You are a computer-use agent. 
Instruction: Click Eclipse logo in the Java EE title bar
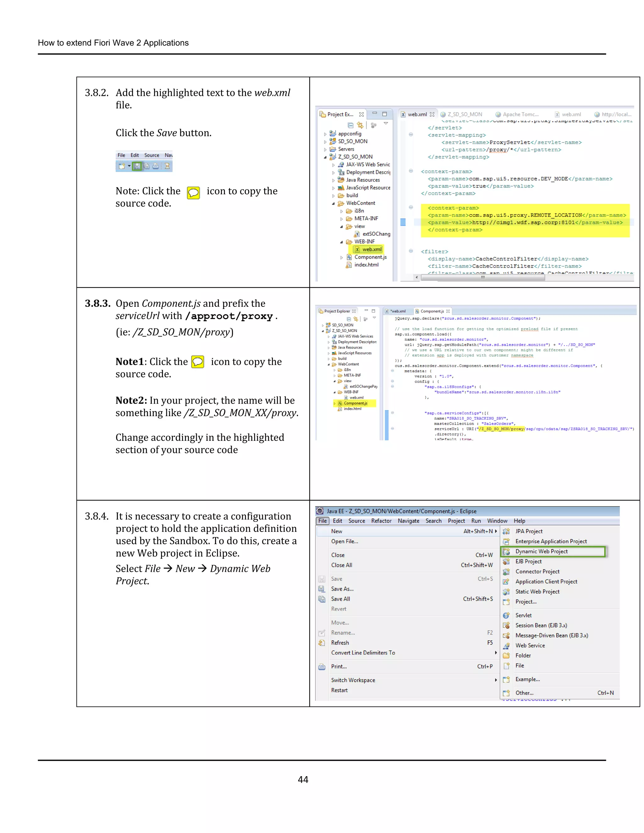pyautogui.click(x=320, y=511)
